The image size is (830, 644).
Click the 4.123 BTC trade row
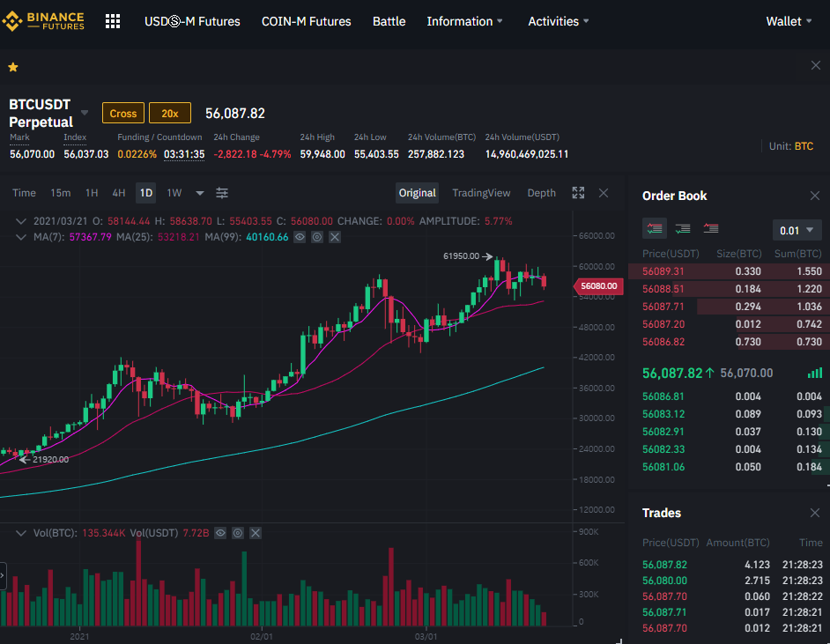pyautogui.click(x=732, y=565)
